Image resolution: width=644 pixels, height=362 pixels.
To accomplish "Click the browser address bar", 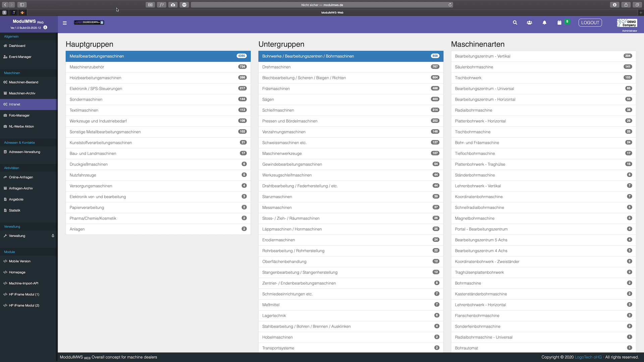I will (x=322, y=5).
